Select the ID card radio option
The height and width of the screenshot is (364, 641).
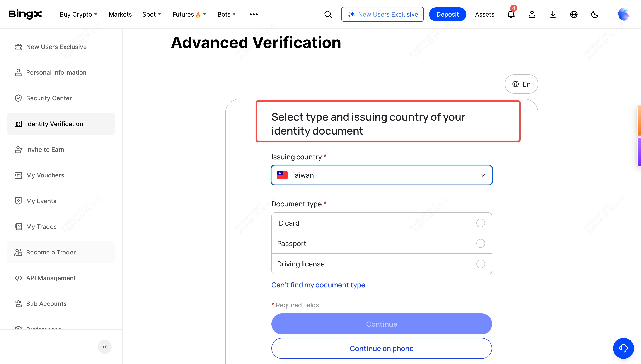pos(480,223)
